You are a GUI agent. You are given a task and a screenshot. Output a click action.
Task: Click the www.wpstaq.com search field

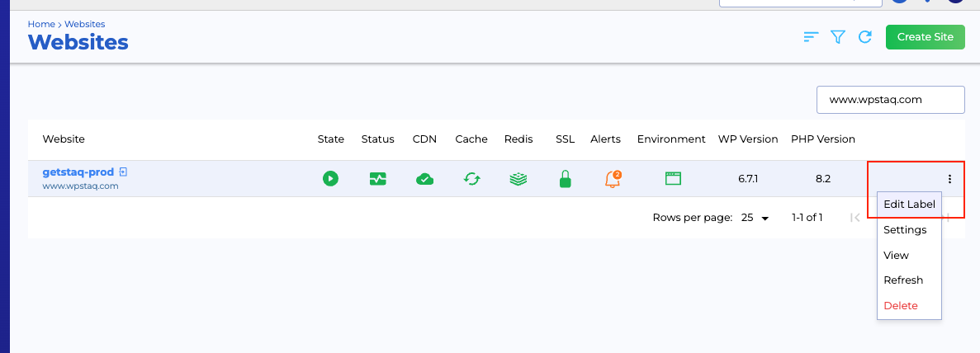(890, 100)
